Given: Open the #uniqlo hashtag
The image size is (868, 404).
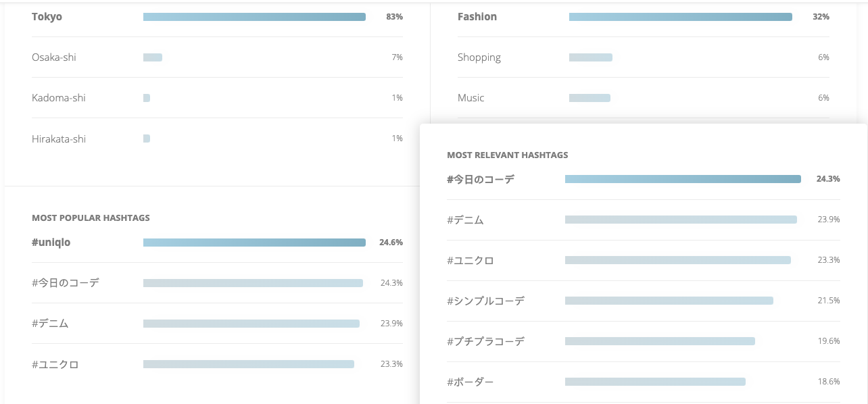Looking at the screenshot, I should coord(51,243).
